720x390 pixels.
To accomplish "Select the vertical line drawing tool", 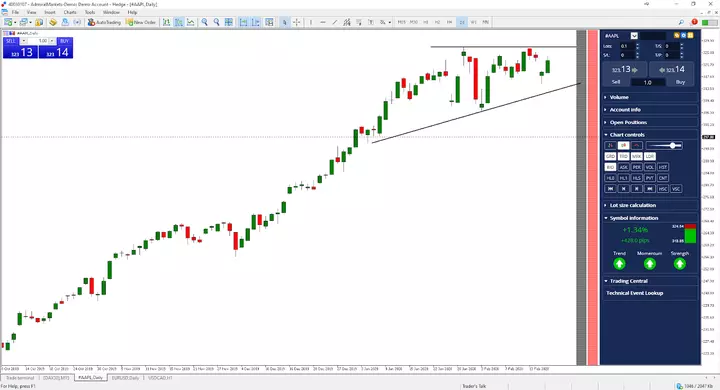I will [x=311, y=22].
